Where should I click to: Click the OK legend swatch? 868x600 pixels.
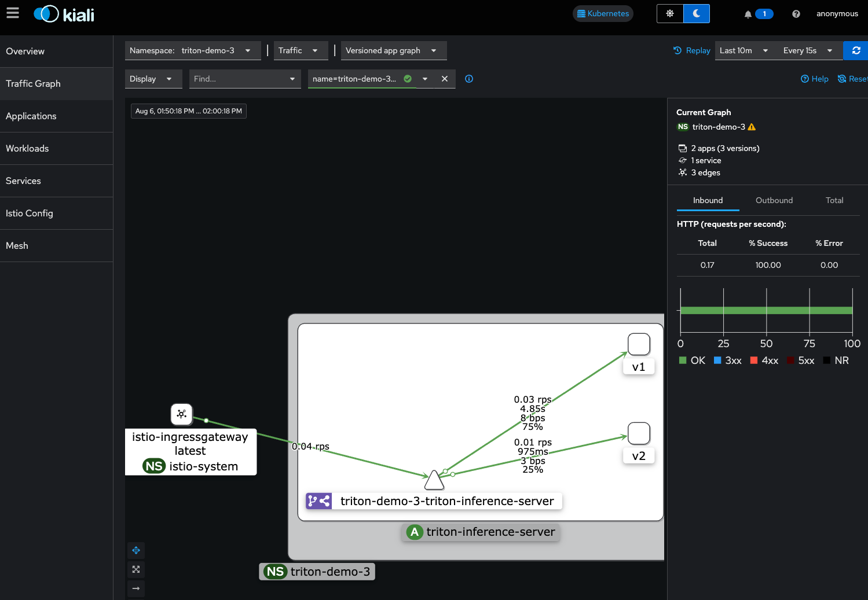click(x=683, y=360)
